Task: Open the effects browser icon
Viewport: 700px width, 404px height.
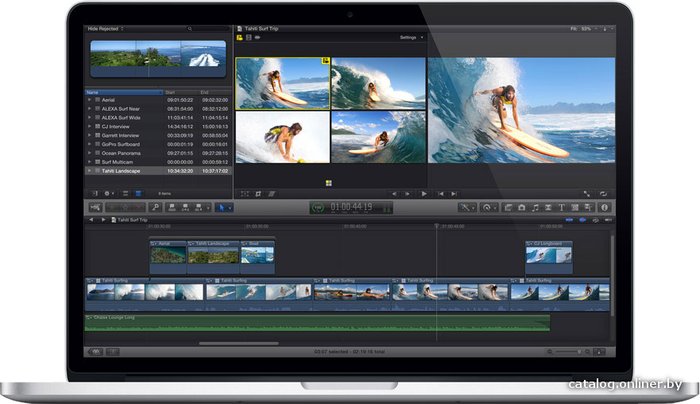Action: [508, 208]
